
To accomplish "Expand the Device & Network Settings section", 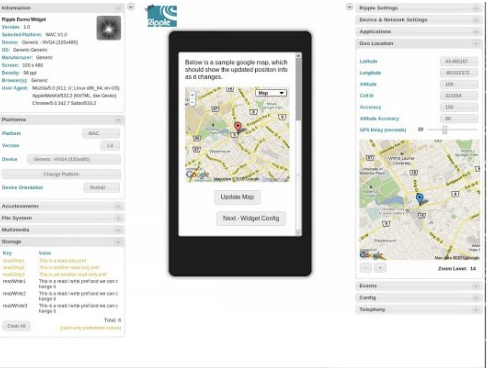I will point(419,20).
